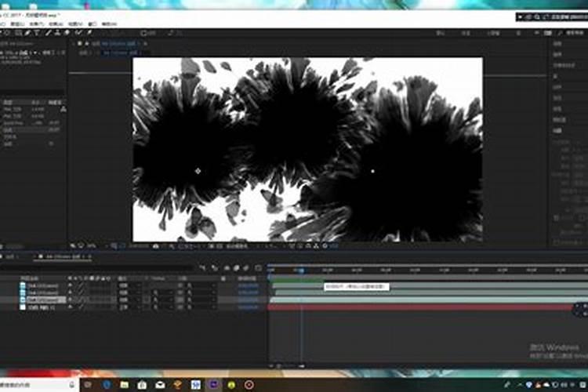Image resolution: width=588 pixels, height=392 pixels.
Task: Switch to the active composition tab in the timeline panel
Action: [x=64, y=256]
